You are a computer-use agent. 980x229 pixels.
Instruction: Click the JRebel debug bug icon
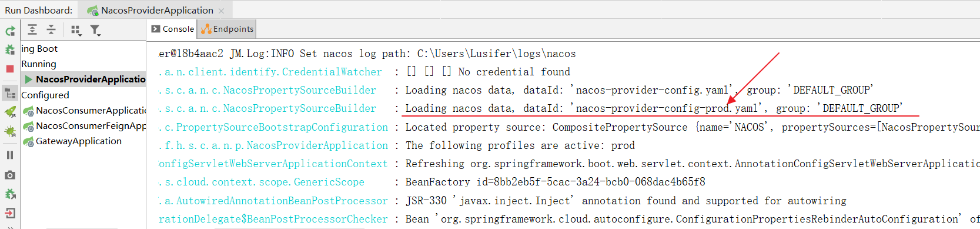click(10, 131)
